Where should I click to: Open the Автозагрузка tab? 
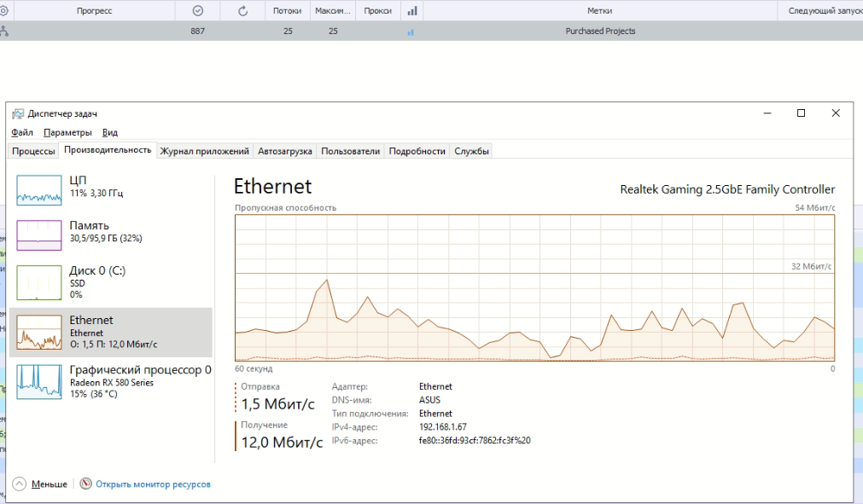[x=285, y=151]
